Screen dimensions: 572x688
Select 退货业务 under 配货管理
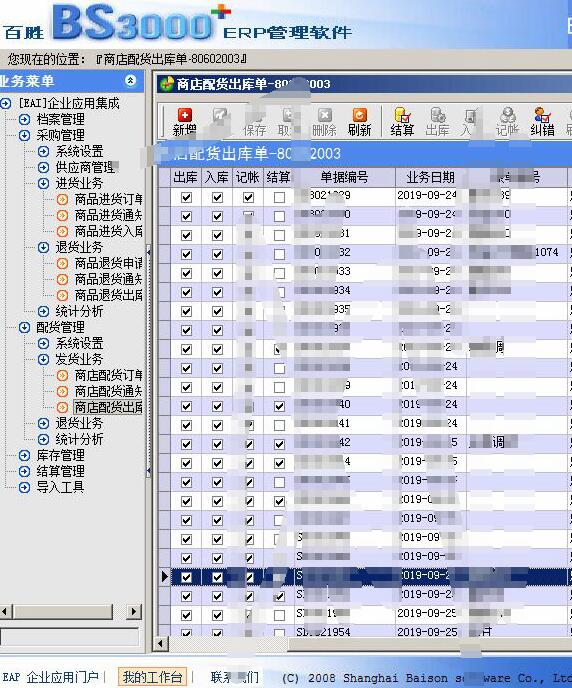pyautogui.click(x=79, y=423)
